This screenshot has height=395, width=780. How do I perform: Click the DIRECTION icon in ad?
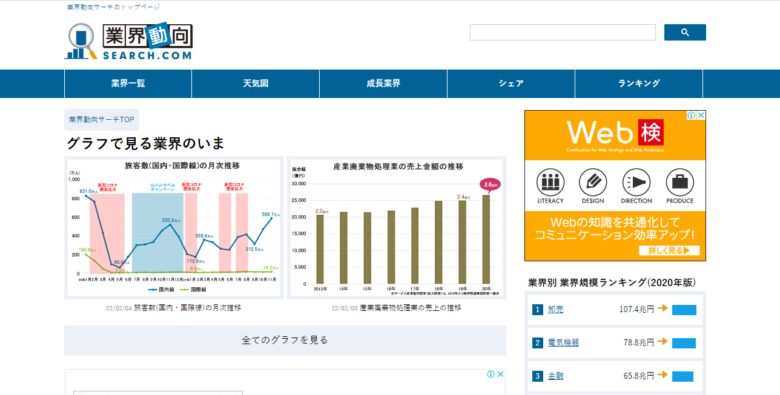click(636, 186)
